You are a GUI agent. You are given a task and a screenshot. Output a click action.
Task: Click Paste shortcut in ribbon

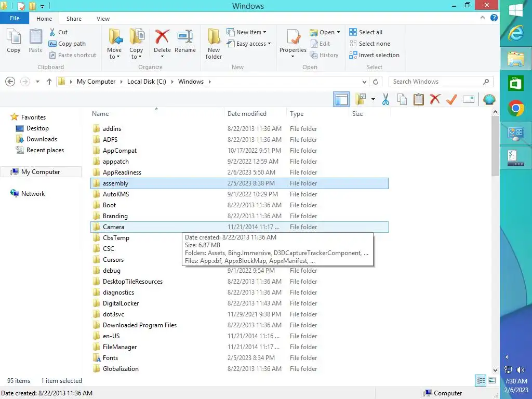coord(73,55)
